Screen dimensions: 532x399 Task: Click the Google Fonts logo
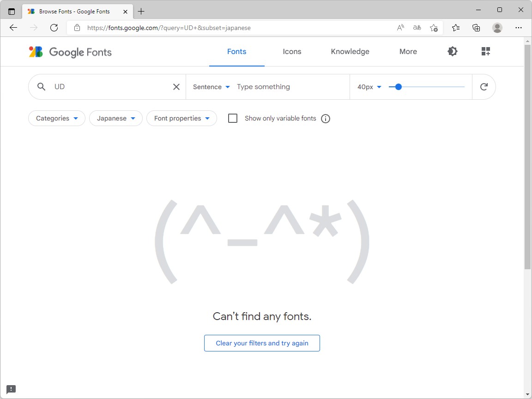69,51
